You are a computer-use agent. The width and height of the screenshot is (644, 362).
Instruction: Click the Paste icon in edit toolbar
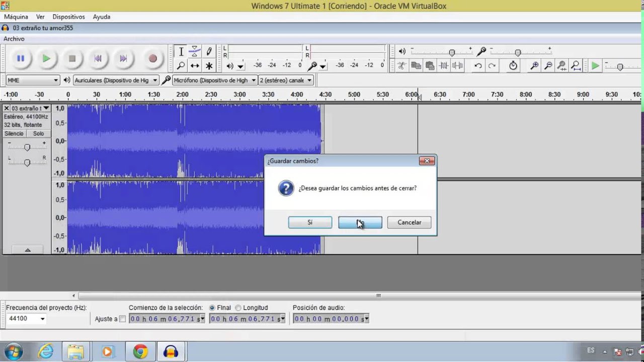click(430, 65)
